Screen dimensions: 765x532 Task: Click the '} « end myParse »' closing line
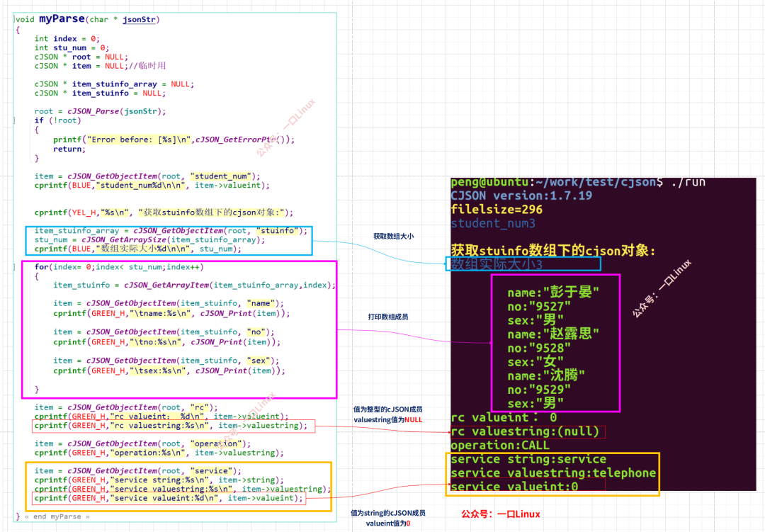point(52,516)
